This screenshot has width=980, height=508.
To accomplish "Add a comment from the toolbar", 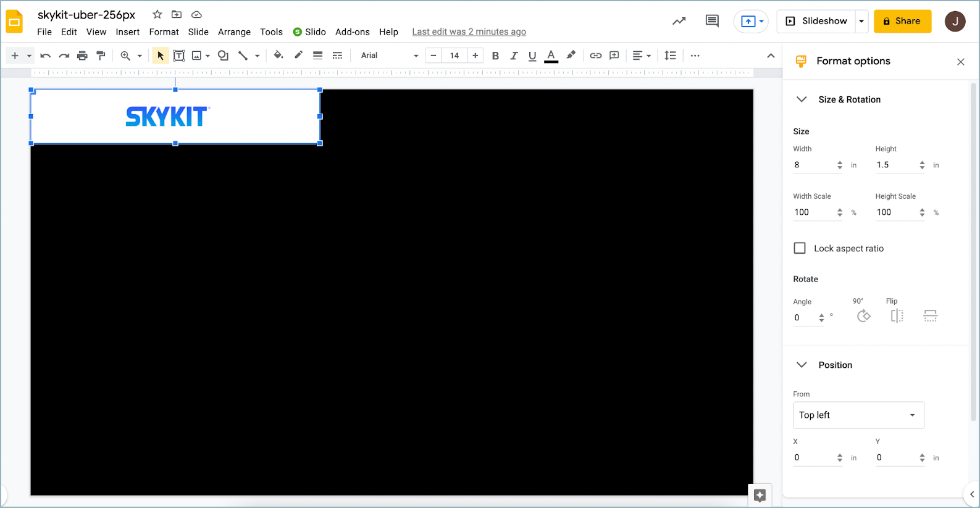I will [x=614, y=56].
